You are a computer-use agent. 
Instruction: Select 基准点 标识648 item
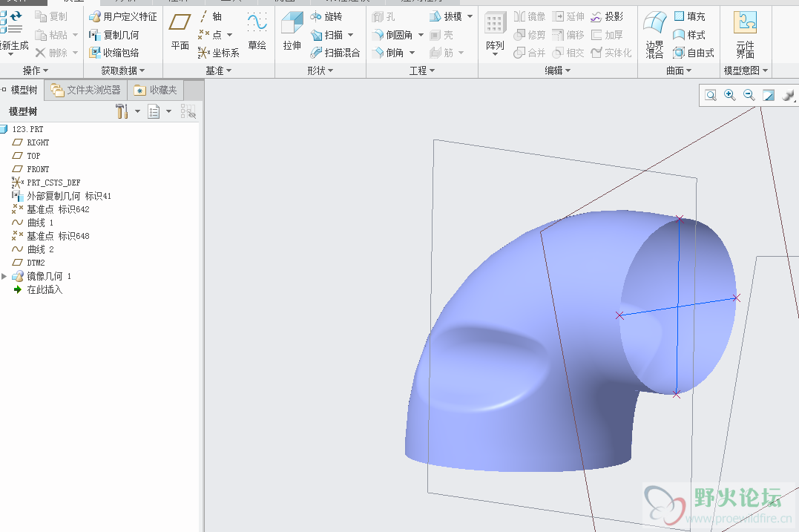58,236
